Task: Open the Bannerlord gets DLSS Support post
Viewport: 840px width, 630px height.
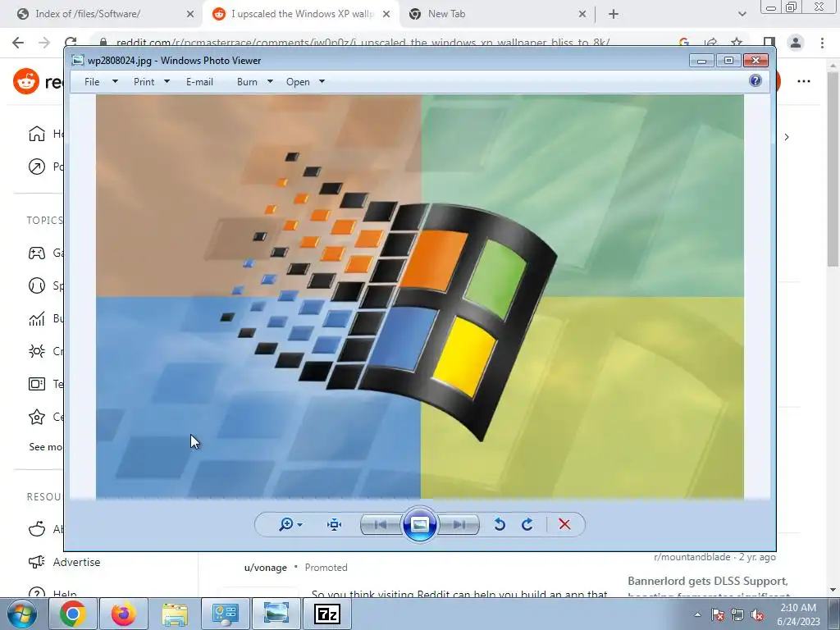Action: (708, 582)
